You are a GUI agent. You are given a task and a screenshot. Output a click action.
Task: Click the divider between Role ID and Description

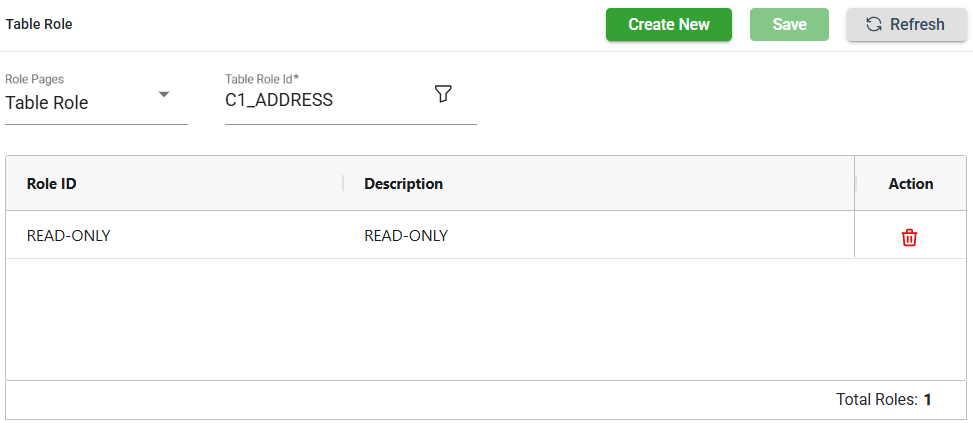343,183
